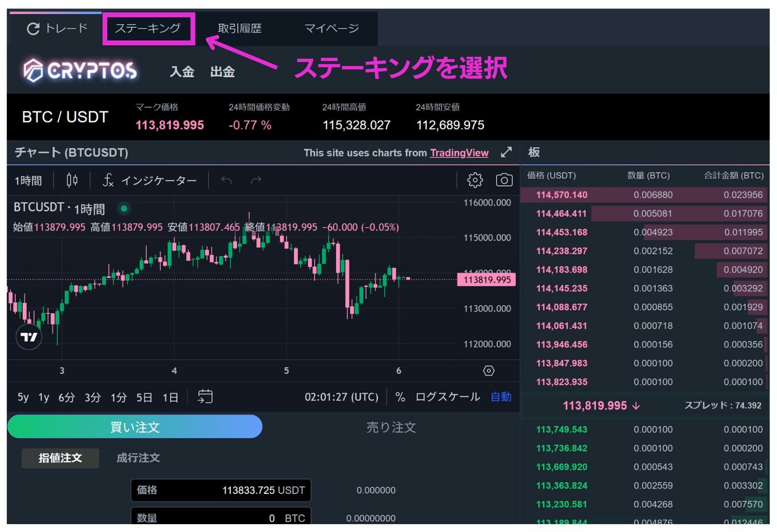Screen dimensions: 777x532
Task: Redo the last chart action
Action: coord(256,180)
